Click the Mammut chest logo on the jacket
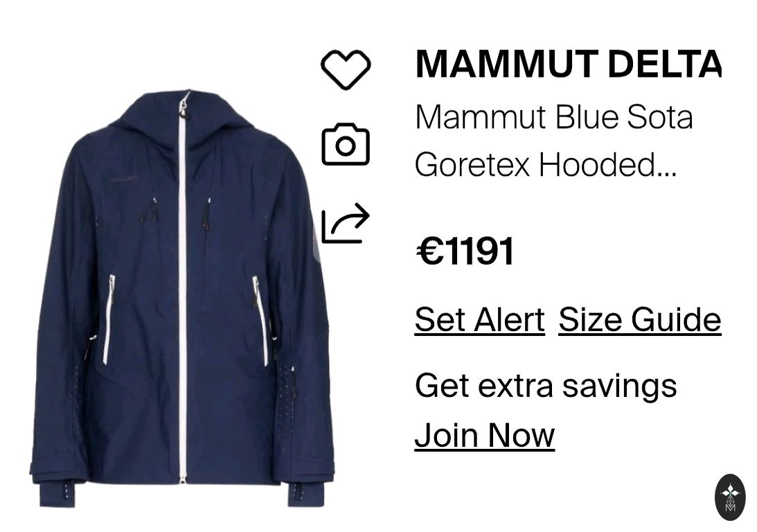 click(124, 181)
